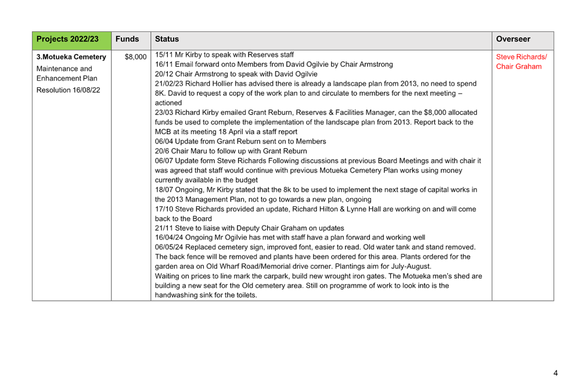Click the '16/11 Email forward onto Members' line

pyautogui.click(x=274, y=64)
